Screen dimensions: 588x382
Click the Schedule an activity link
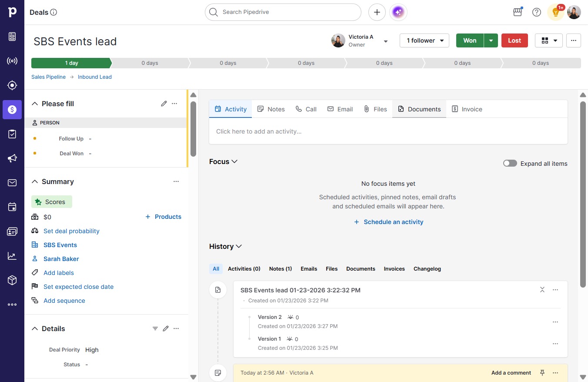pos(388,222)
